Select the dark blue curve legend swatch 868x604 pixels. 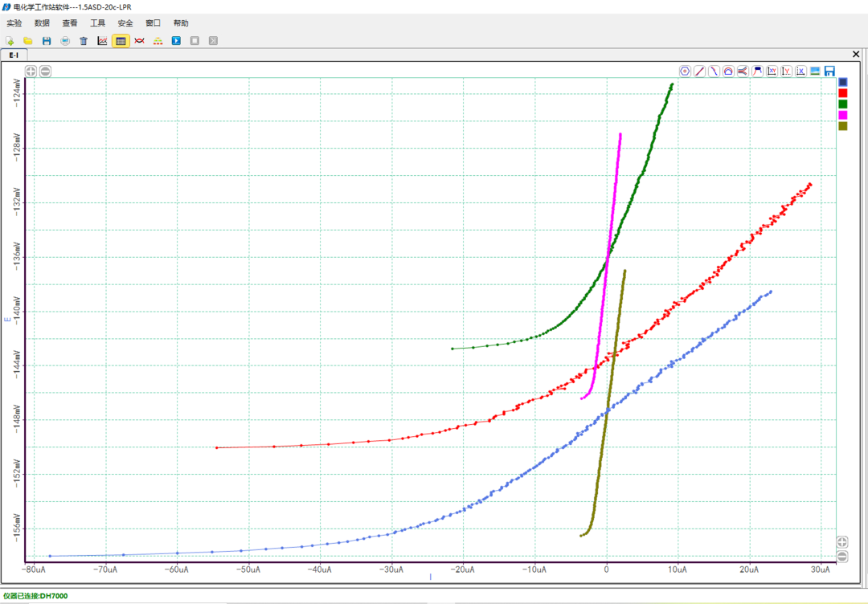click(x=843, y=83)
